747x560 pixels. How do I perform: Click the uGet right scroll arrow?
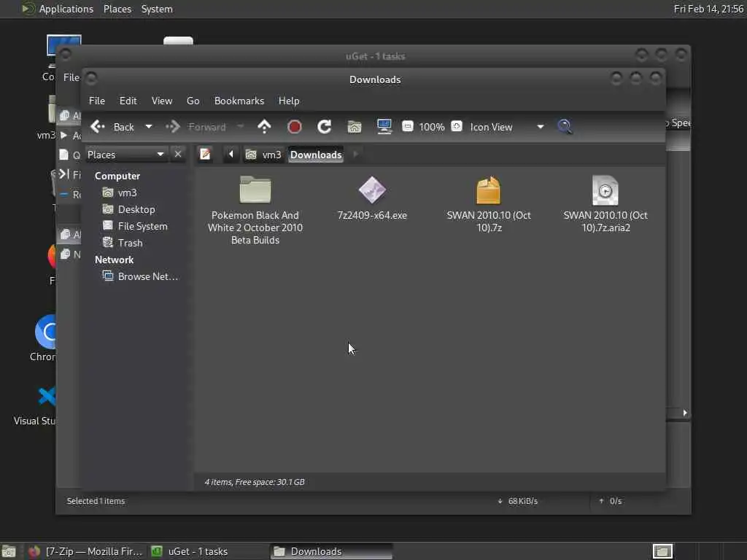pos(684,413)
